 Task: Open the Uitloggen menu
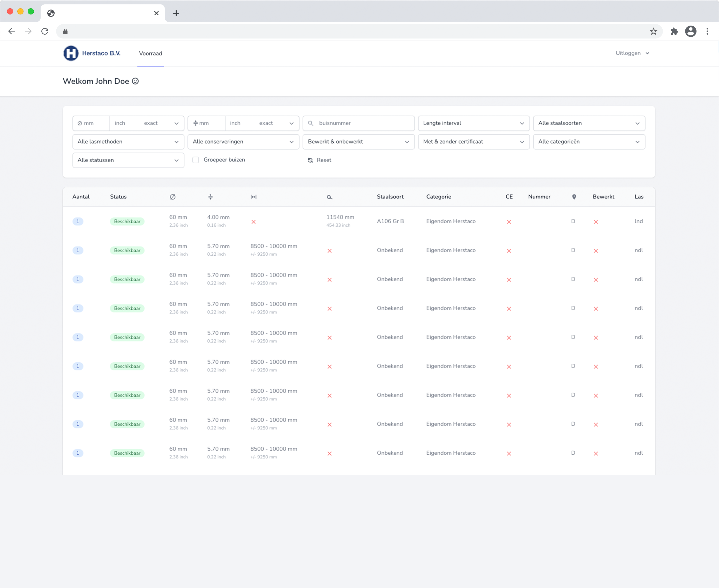click(632, 53)
